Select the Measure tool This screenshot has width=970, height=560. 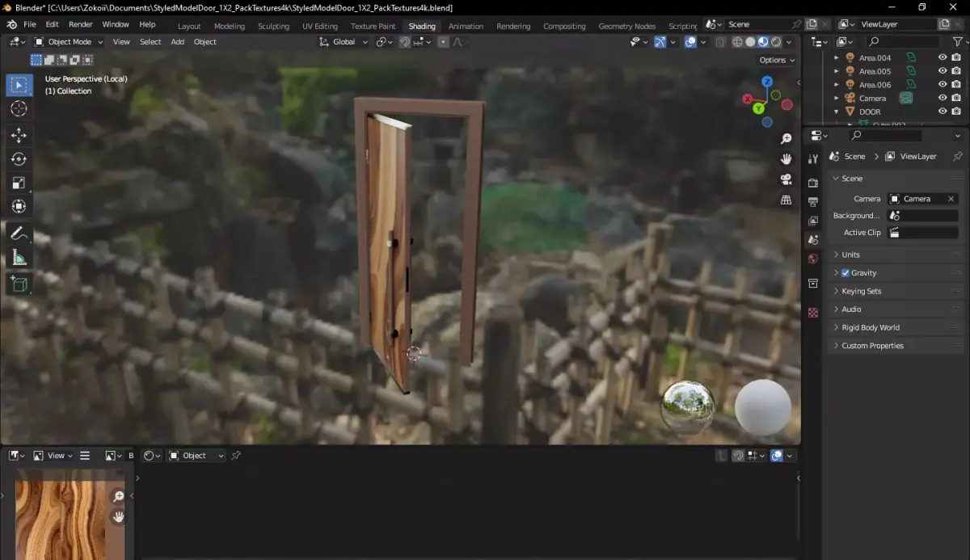(19, 259)
